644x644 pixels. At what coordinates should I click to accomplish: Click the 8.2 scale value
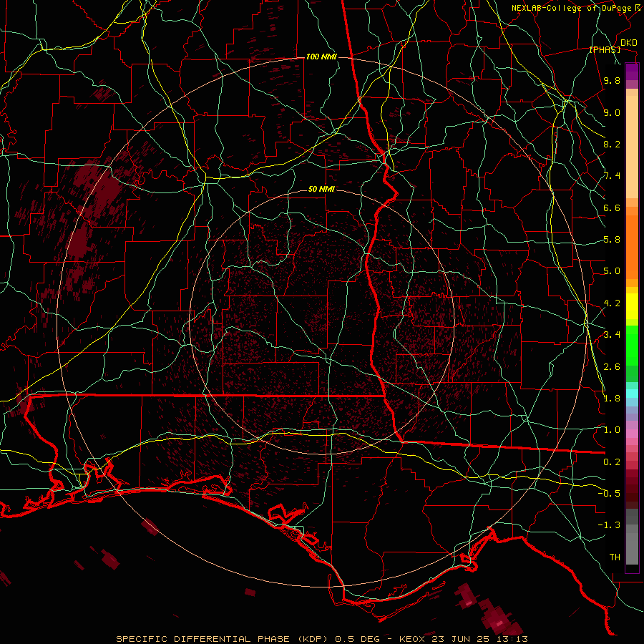(612, 144)
